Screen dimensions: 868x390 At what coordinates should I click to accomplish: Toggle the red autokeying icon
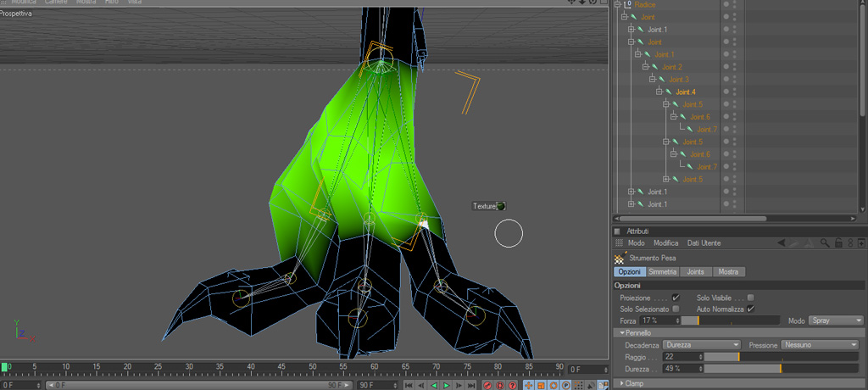click(x=500, y=385)
